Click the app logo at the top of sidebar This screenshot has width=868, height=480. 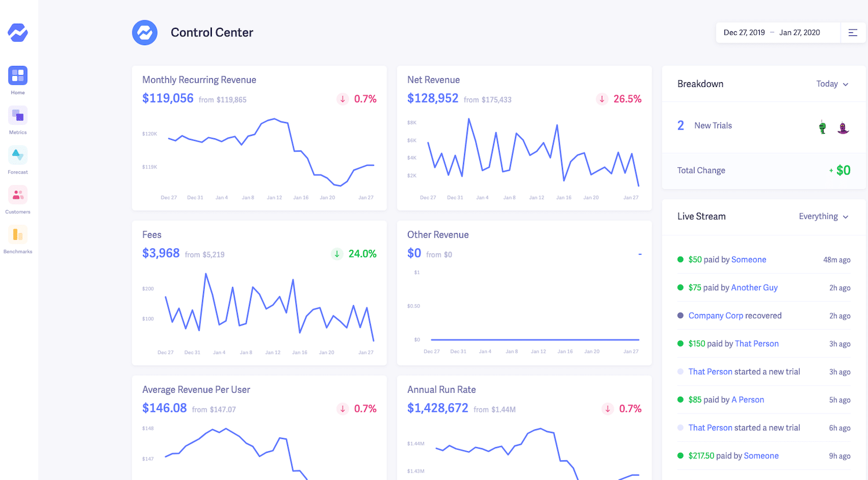click(x=17, y=33)
